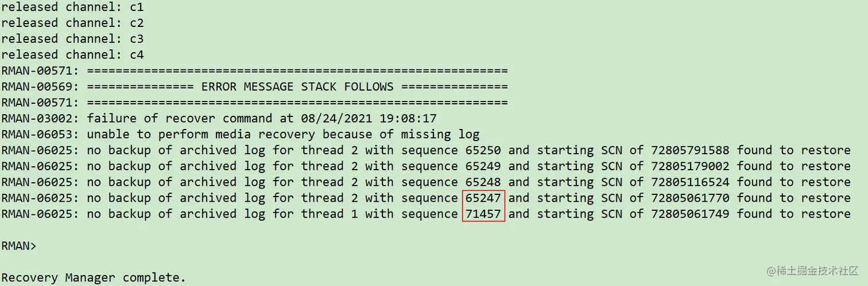Click the sequence number 65250
This screenshot has height=286, width=868.
[483, 151]
